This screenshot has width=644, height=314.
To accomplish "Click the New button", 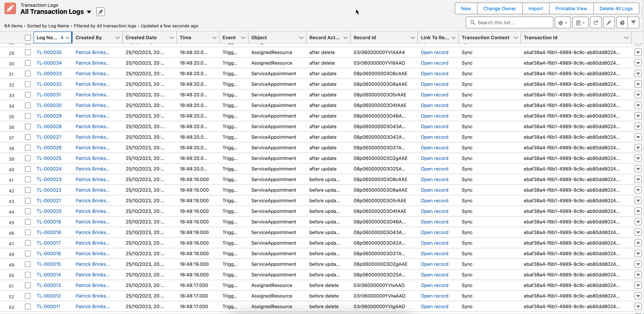I will 466,8.
